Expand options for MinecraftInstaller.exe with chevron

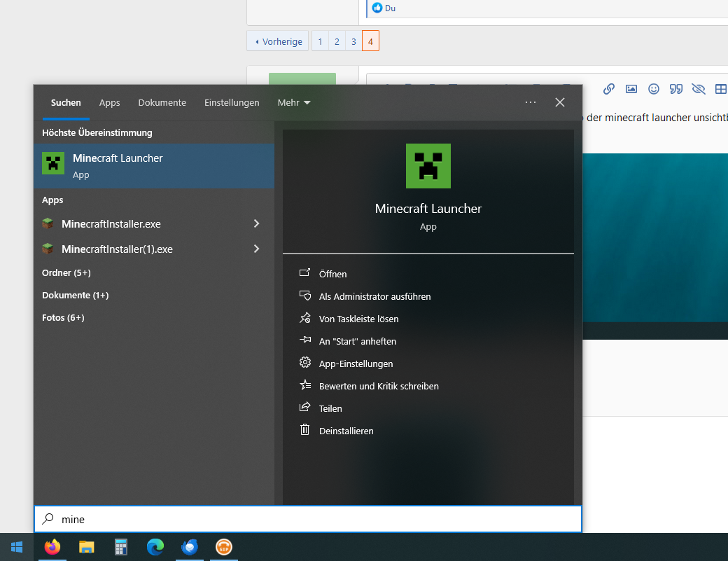pyautogui.click(x=256, y=223)
